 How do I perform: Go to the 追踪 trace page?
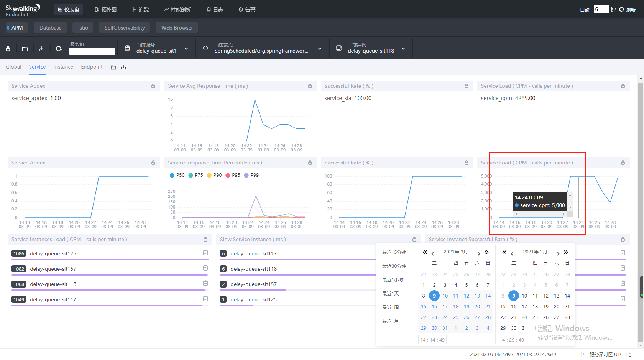(140, 10)
